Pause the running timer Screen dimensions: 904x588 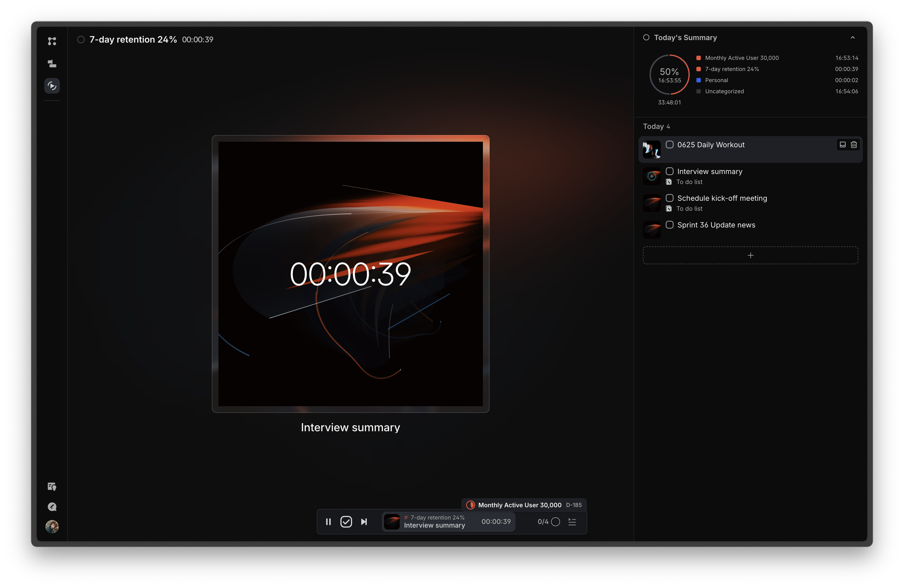tap(328, 522)
